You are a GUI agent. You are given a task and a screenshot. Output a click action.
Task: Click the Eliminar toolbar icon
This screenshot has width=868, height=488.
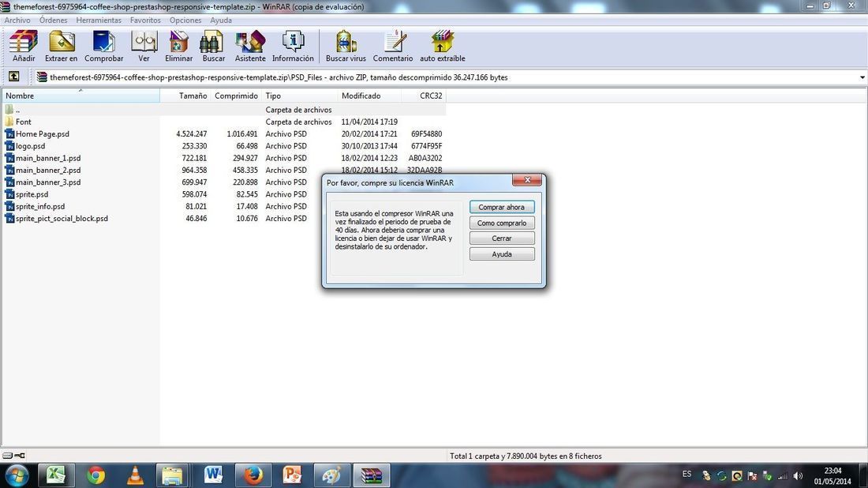(x=179, y=47)
